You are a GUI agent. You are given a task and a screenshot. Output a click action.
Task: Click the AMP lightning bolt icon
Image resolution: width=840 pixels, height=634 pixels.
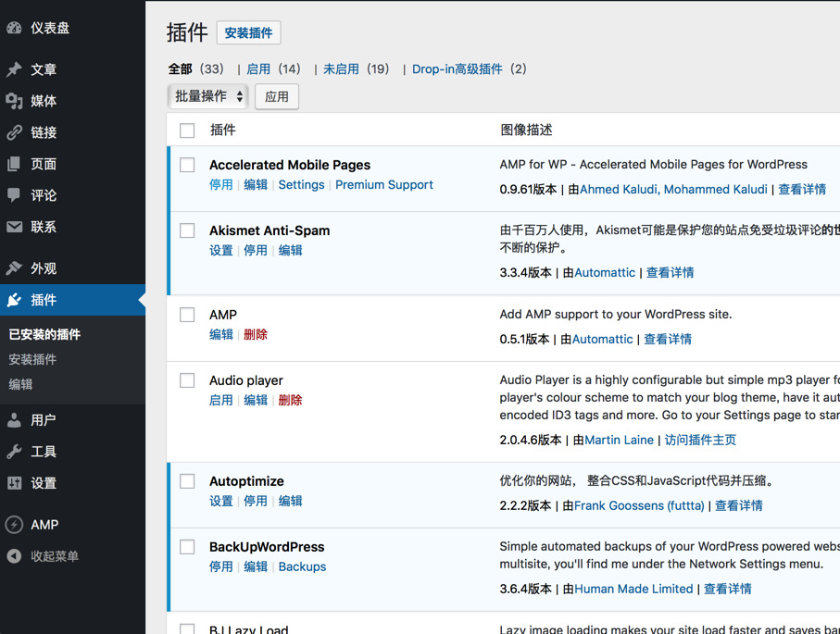[x=14, y=525]
